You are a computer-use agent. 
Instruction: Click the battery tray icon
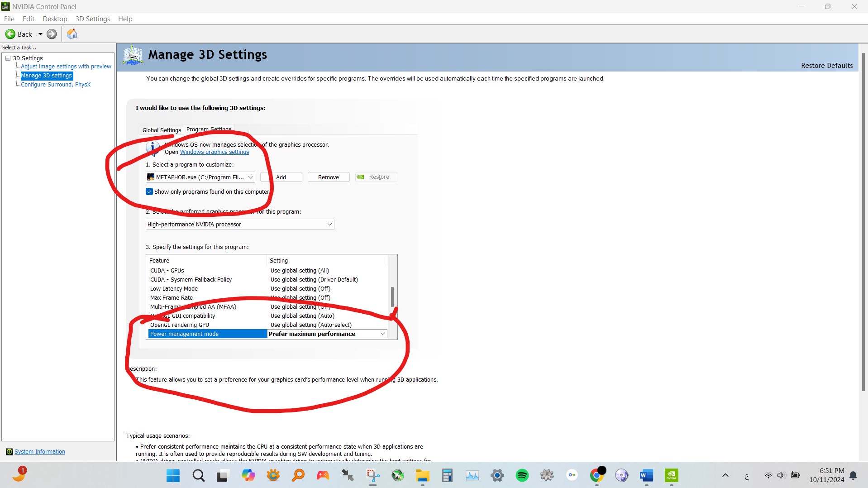point(795,475)
